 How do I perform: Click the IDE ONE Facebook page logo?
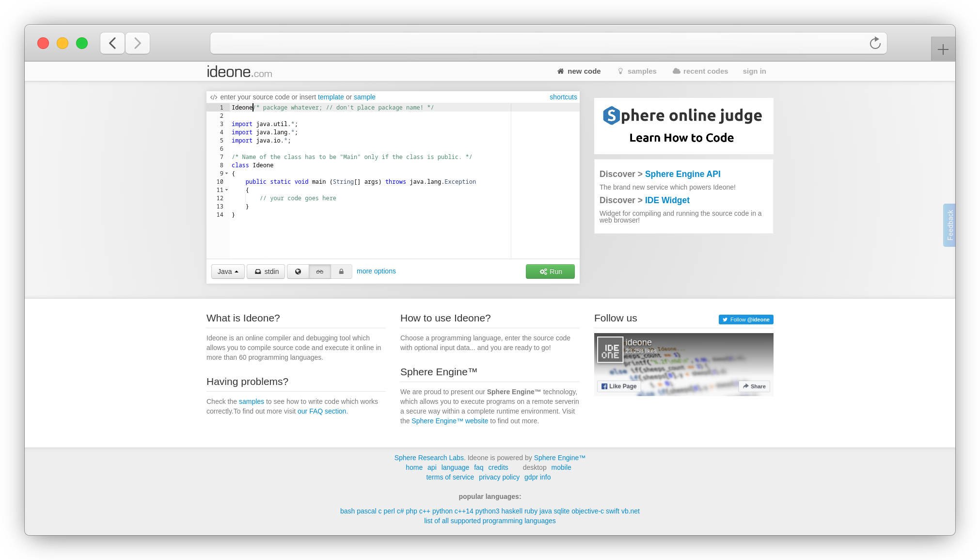point(610,350)
